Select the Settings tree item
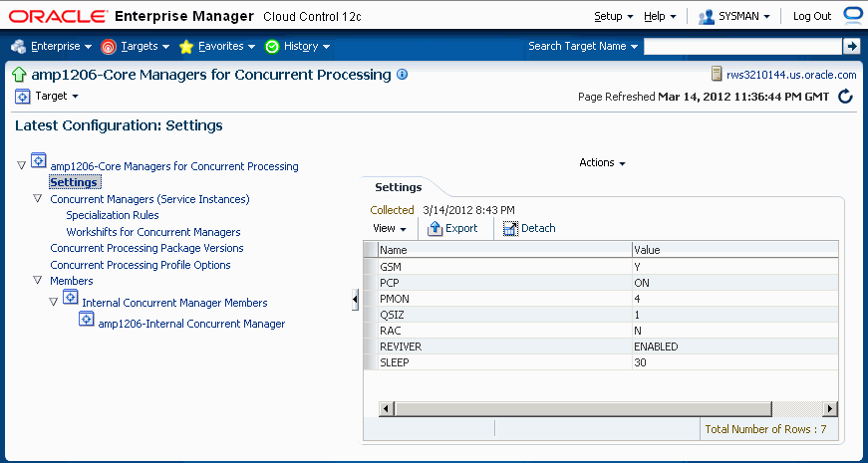Screen dimensions: 868x463 click(x=74, y=182)
